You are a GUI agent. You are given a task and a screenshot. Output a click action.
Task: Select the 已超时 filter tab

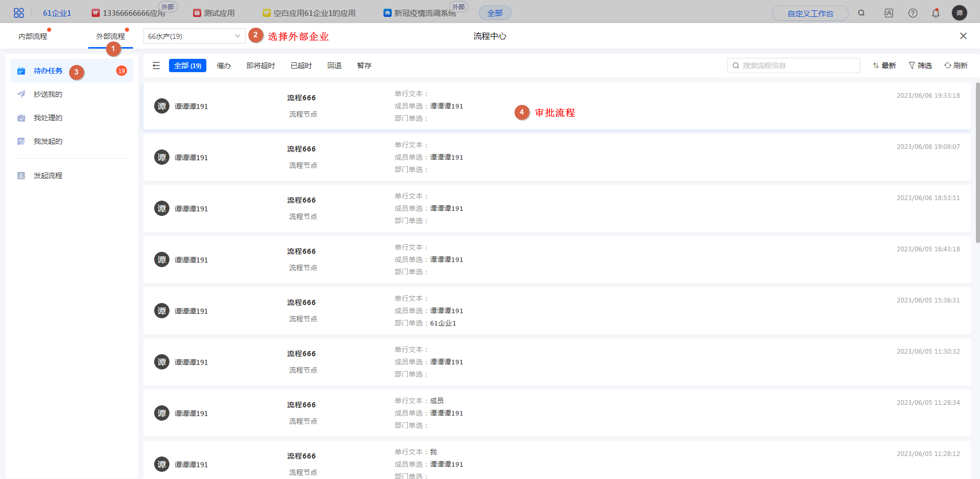click(x=301, y=66)
